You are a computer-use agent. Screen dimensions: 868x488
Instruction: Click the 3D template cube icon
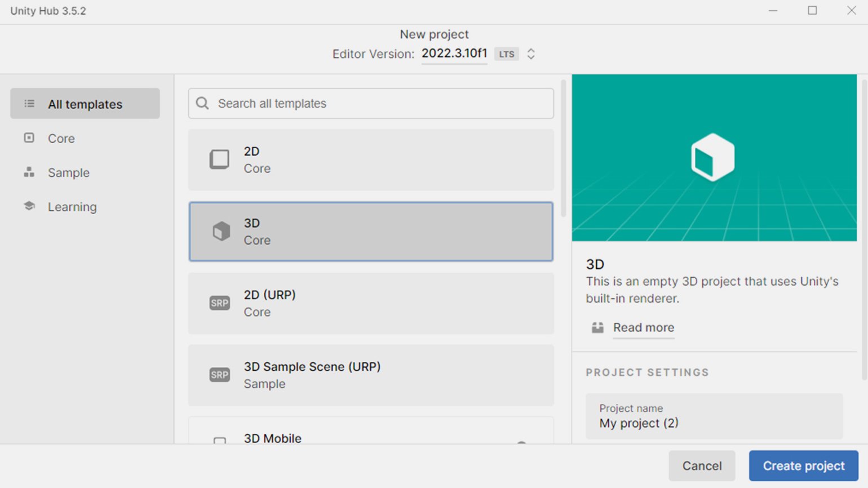[x=221, y=231]
